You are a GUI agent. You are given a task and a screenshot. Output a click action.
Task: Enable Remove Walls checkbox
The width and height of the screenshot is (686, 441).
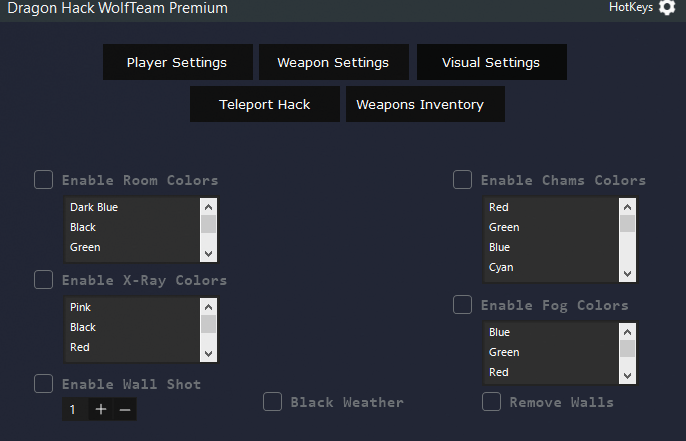point(491,402)
